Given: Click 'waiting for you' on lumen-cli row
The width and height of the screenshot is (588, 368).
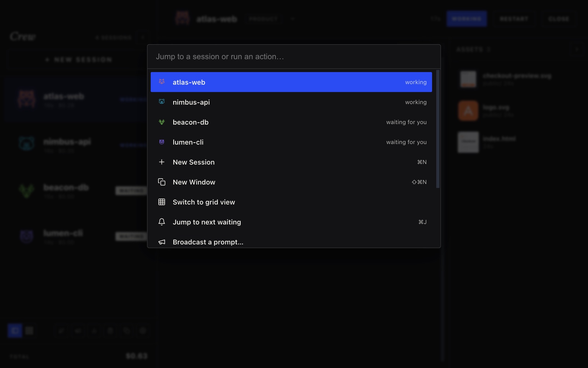Looking at the screenshot, I should (406, 142).
